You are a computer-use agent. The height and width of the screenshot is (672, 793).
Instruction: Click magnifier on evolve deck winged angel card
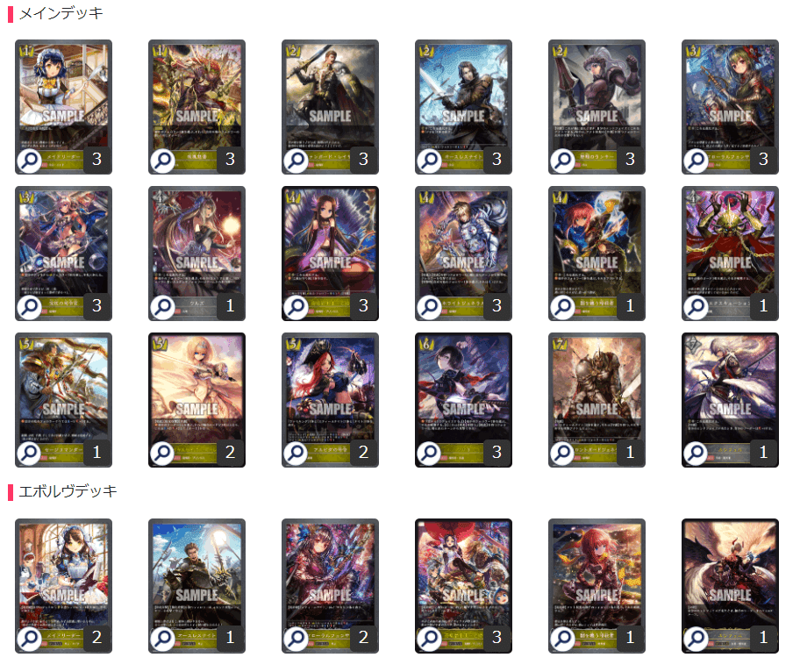pyautogui.click(x=696, y=639)
